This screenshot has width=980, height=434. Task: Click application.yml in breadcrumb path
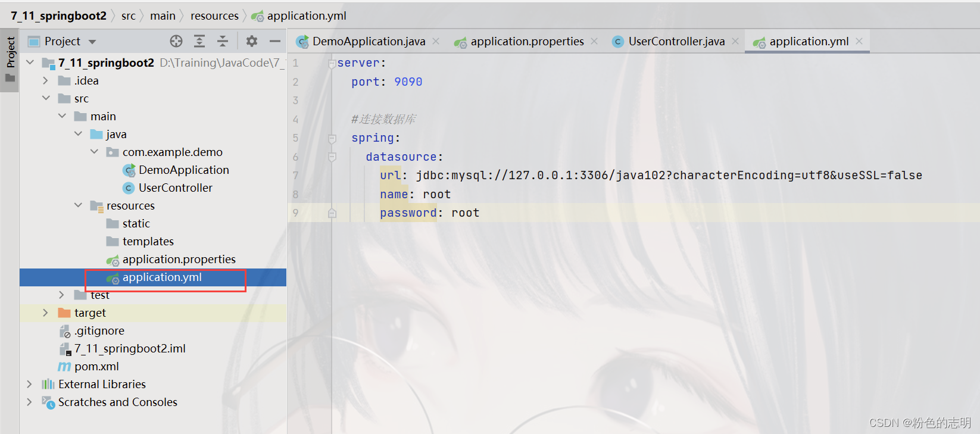(x=307, y=15)
